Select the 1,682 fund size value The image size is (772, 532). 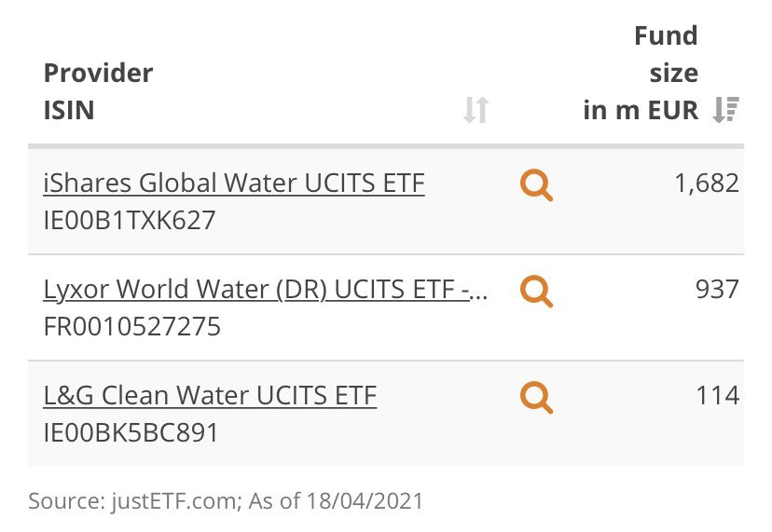706,184
